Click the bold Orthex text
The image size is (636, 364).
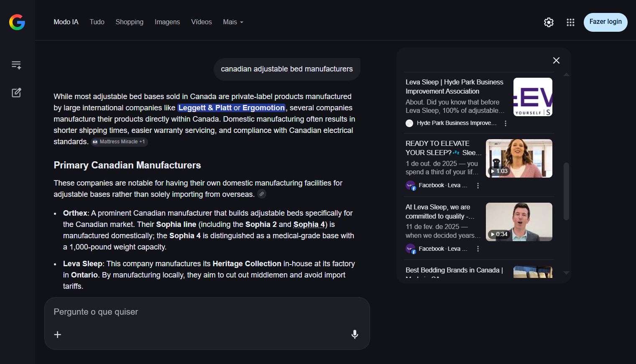(75, 213)
